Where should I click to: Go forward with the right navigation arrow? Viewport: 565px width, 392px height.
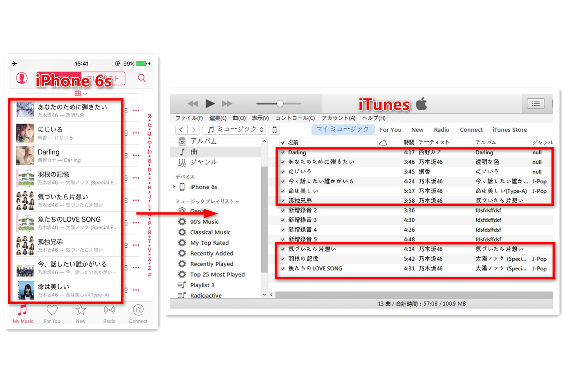click(x=193, y=130)
